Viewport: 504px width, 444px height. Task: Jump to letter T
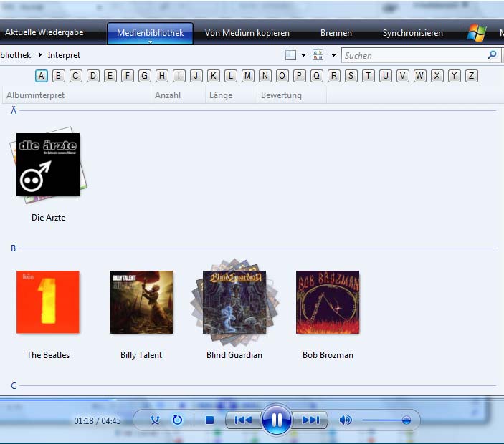tap(369, 76)
